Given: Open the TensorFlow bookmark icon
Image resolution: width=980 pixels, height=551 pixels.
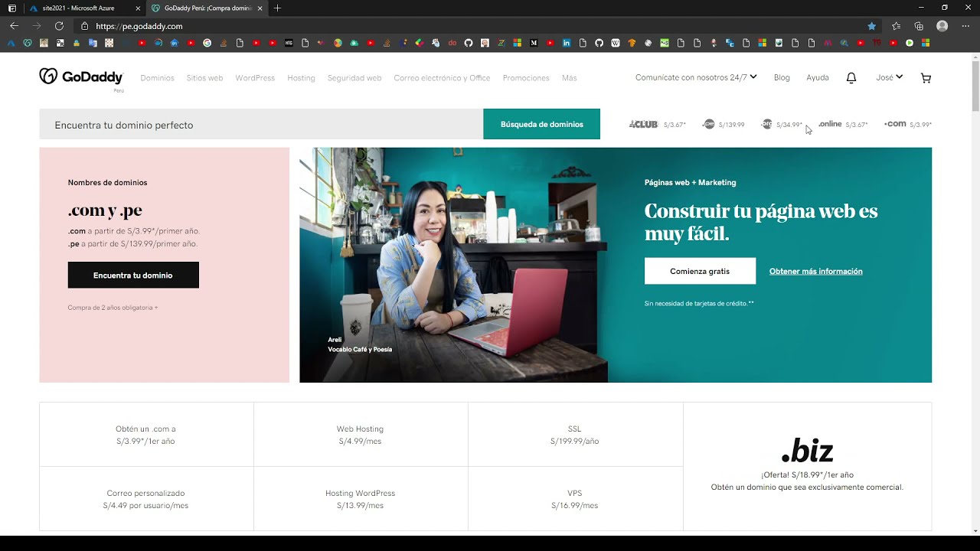Looking at the screenshot, I should click(632, 43).
